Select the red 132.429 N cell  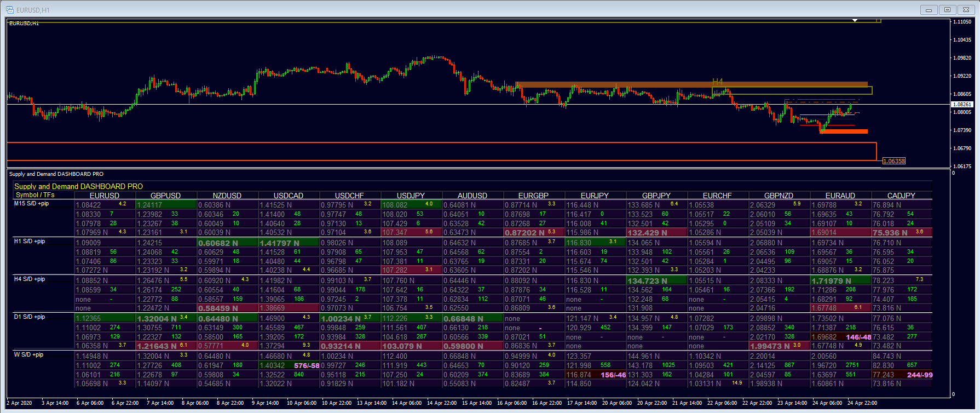click(656, 233)
